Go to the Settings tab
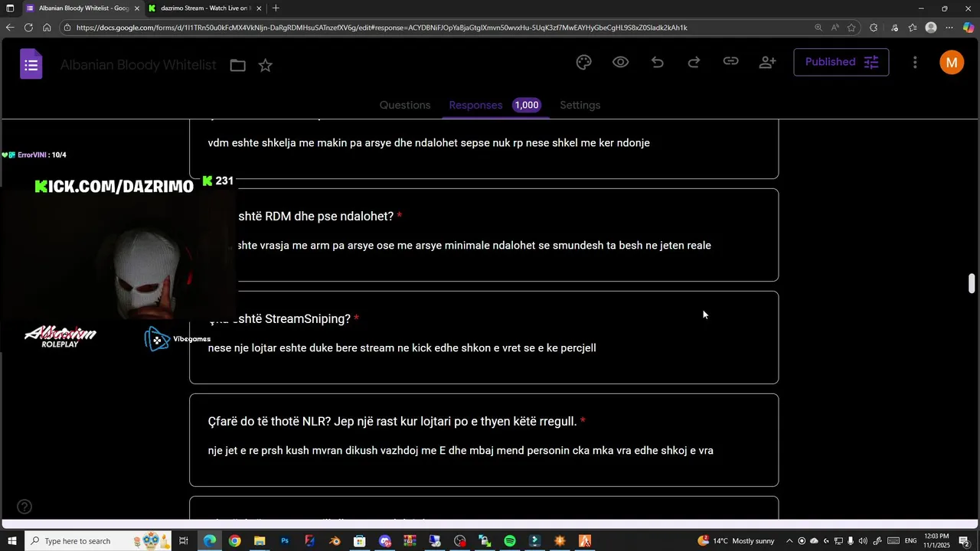Viewport: 980px width, 551px height. 580,105
